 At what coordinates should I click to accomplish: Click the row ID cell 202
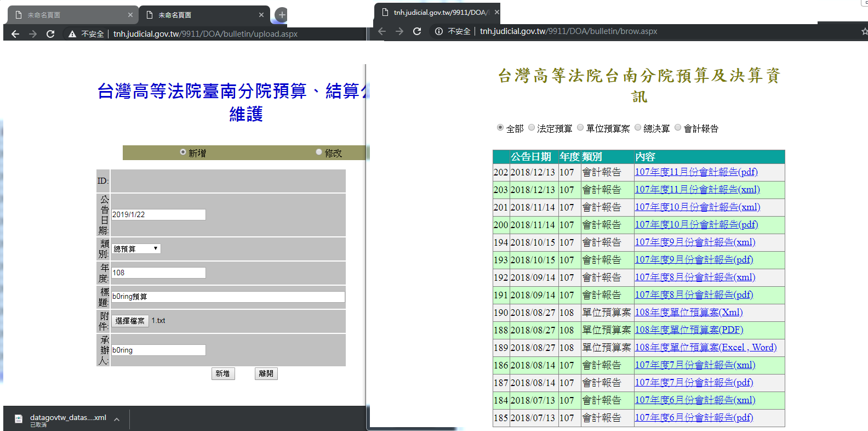[501, 172]
